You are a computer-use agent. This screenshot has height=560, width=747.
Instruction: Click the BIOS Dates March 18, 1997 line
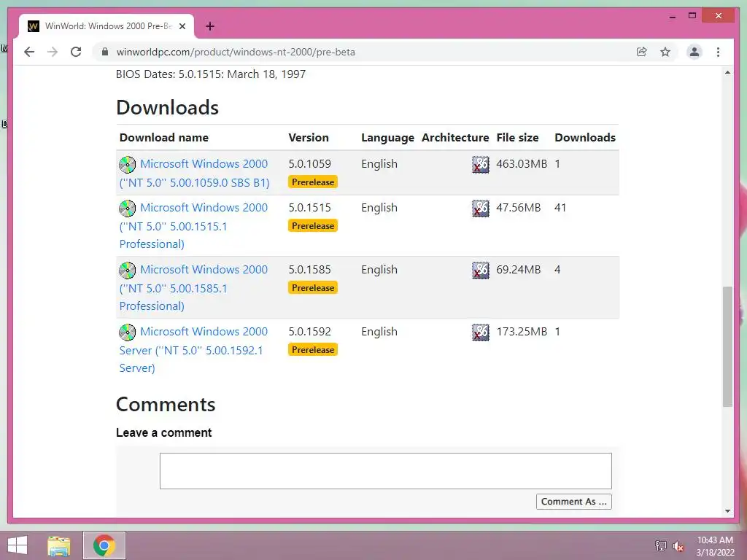coord(211,74)
